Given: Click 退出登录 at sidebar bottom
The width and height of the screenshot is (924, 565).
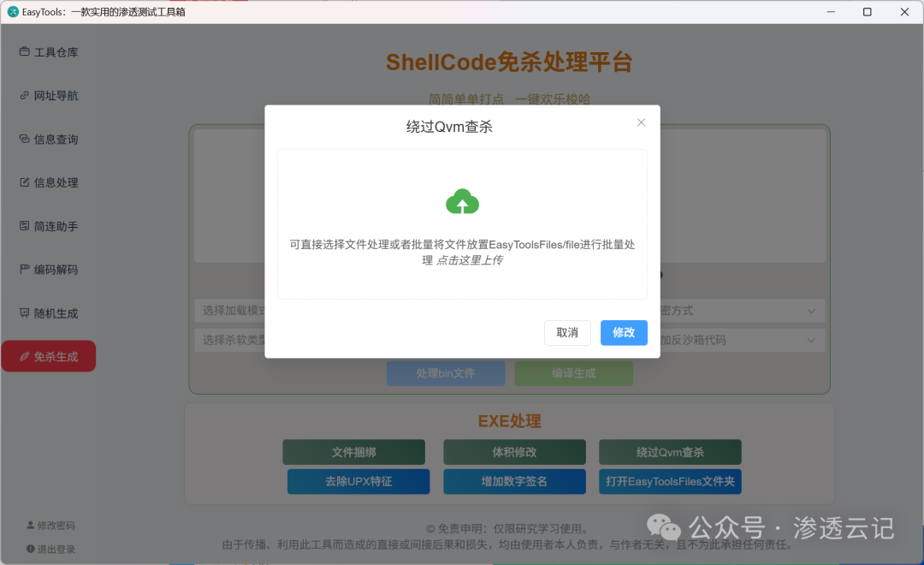Looking at the screenshot, I should 50,549.
